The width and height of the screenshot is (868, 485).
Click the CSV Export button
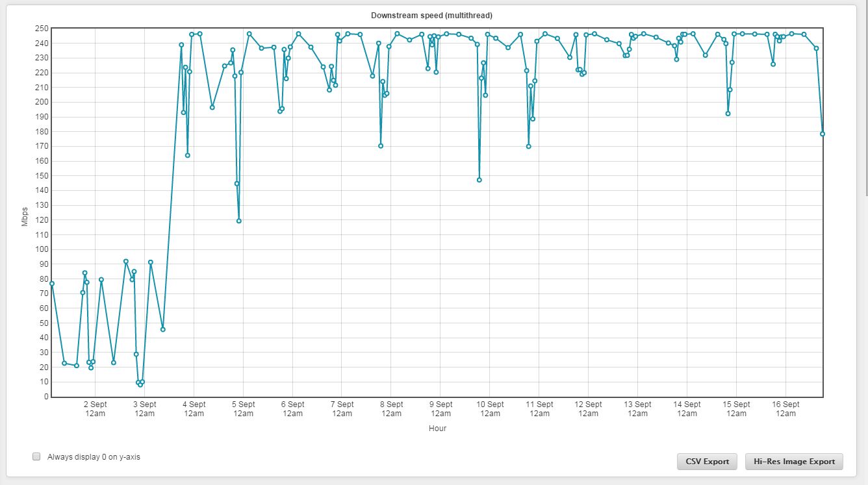(707, 462)
